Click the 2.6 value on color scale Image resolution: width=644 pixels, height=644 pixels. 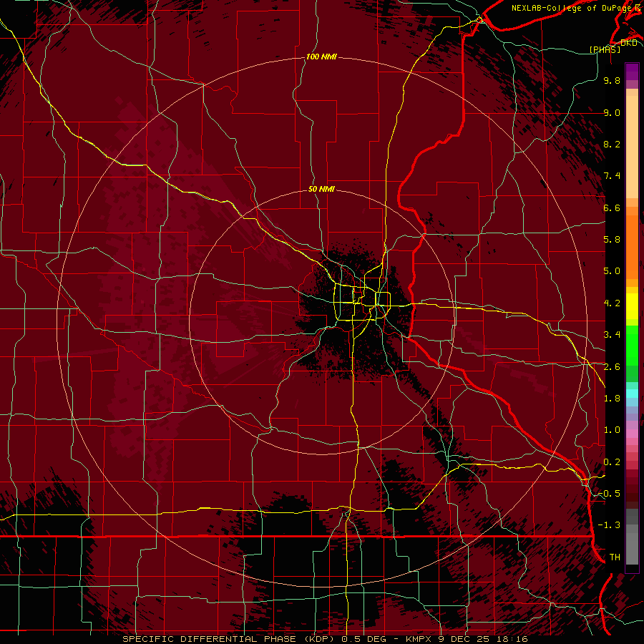[612, 367]
